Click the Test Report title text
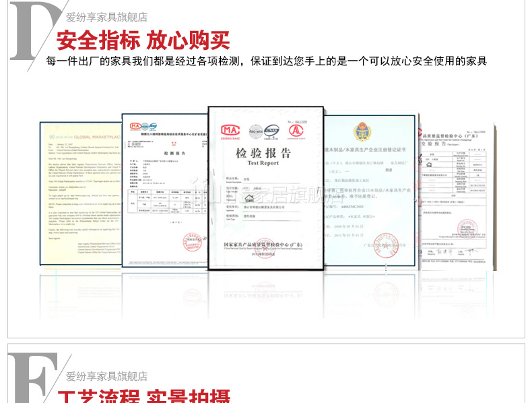The height and width of the screenshot is (403, 532). coord(263,163)
